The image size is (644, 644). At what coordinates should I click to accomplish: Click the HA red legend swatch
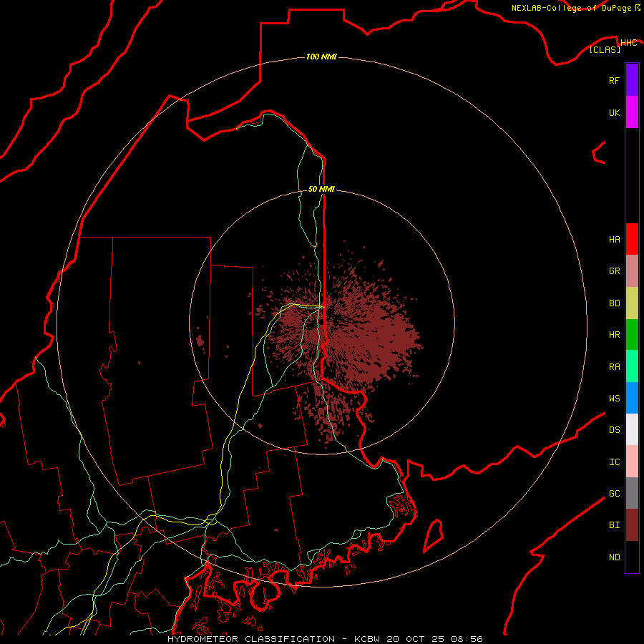tap(632, 239)
